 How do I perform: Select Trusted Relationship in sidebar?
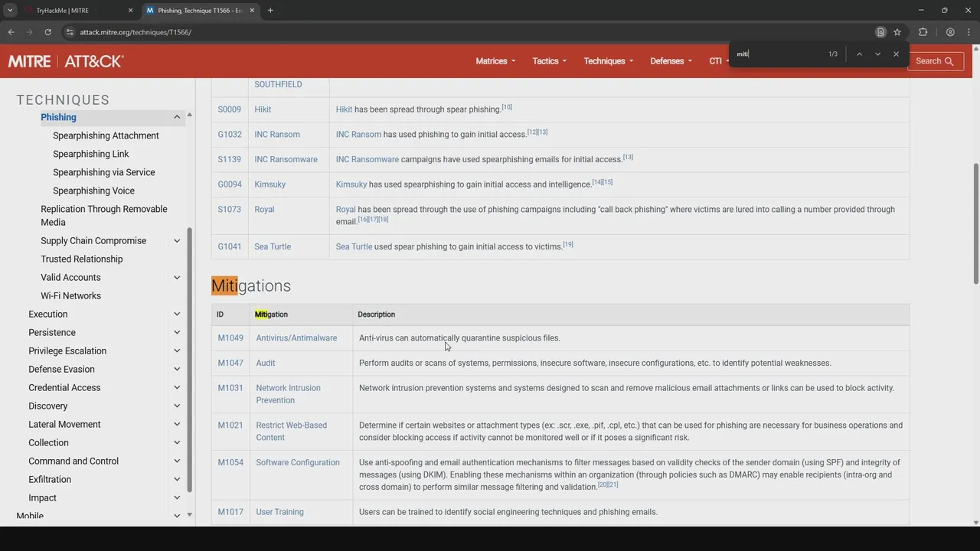click(82, 259)
